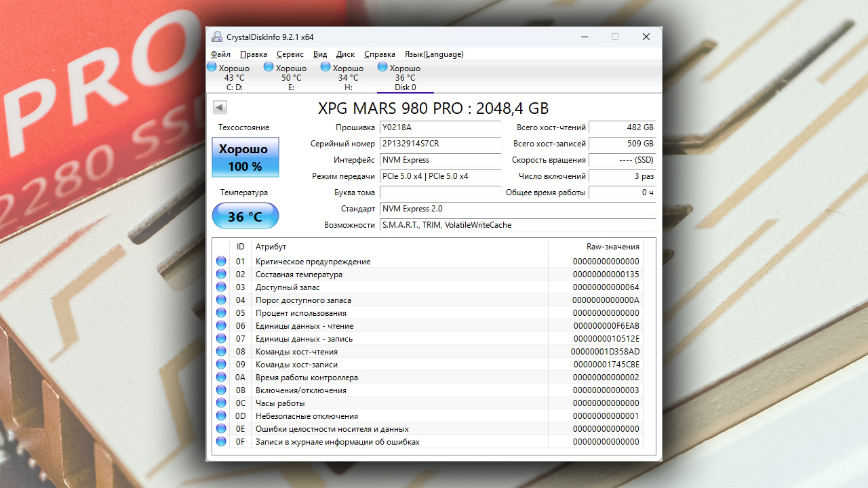Screen dimensions: 868x488
Task: Click the CrystalDiskInfo app icon in title bar
Action: click(216, 37)
